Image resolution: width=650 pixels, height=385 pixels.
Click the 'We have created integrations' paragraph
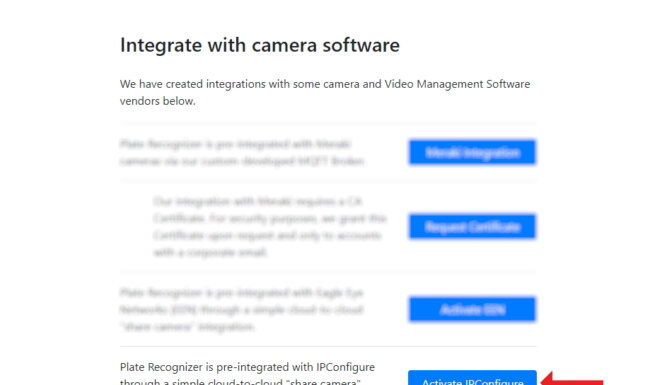pyautogui.click(x=325, y=92)
